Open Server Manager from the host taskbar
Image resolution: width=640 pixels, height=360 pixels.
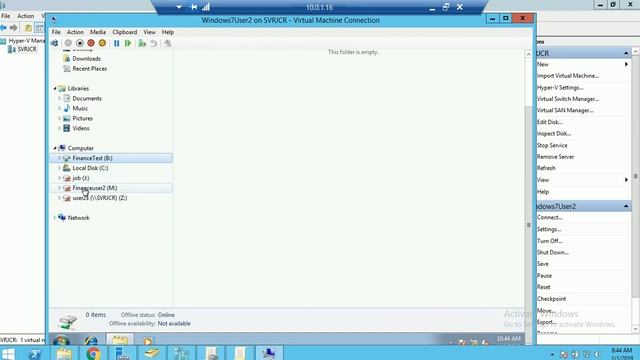(122, 353)
